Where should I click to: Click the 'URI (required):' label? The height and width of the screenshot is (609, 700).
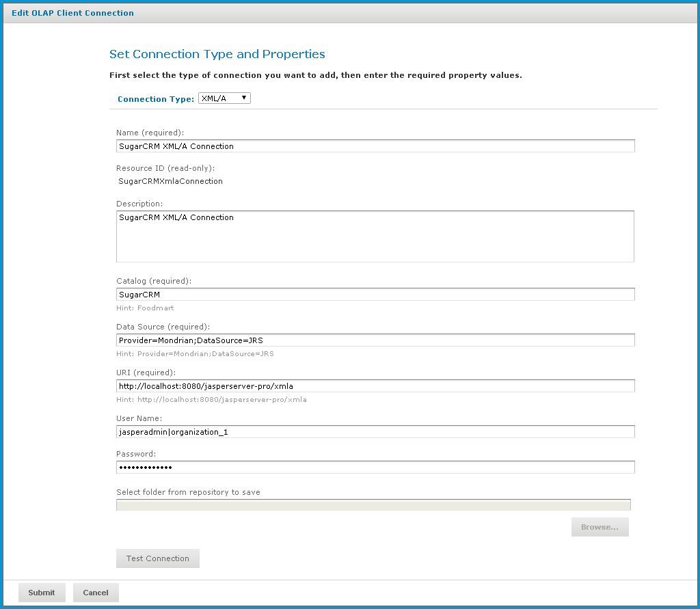point(146,373)
